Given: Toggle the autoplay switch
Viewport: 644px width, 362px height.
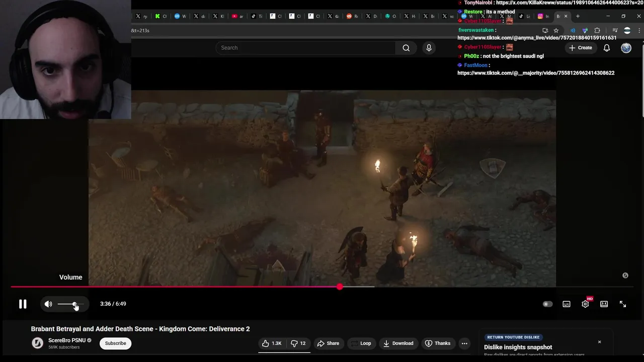Looking at the screenshot, I should 547,304.
